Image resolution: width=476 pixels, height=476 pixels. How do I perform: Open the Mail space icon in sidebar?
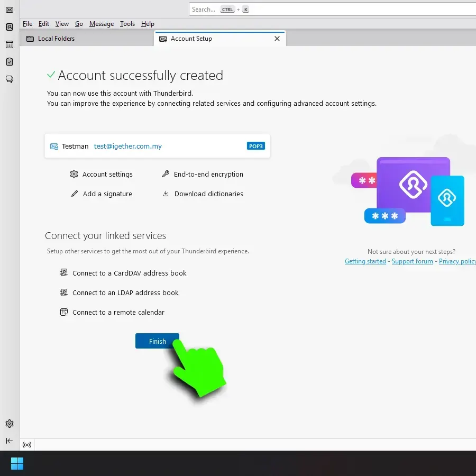tap(10, 10)
